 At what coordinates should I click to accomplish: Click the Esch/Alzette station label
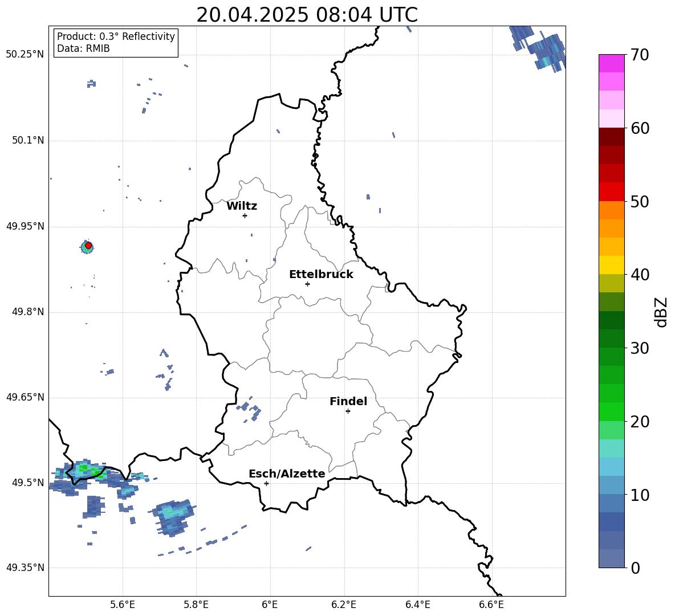coord(287,474)
